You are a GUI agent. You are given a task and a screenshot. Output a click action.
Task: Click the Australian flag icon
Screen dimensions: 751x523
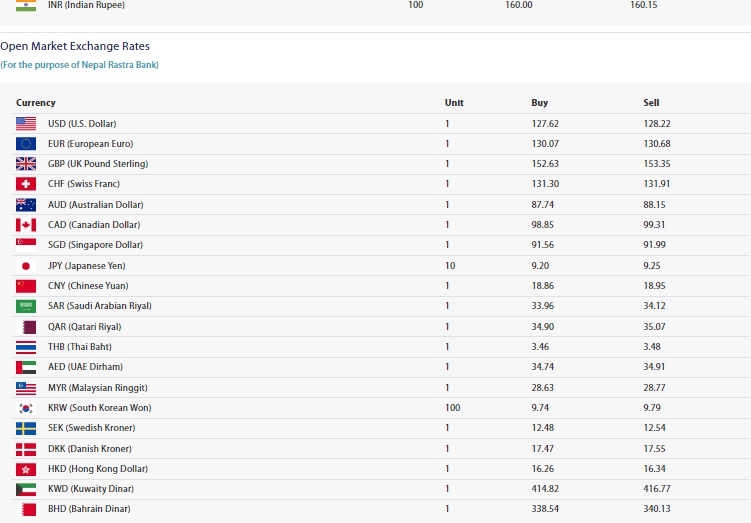click(x=26, y=205)
